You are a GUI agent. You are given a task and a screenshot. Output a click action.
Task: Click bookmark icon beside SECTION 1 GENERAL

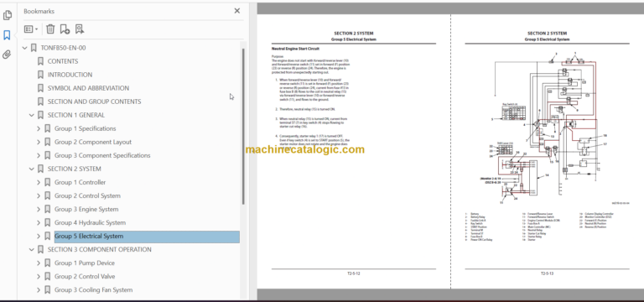pyautogui.click(x=40, y=115)
